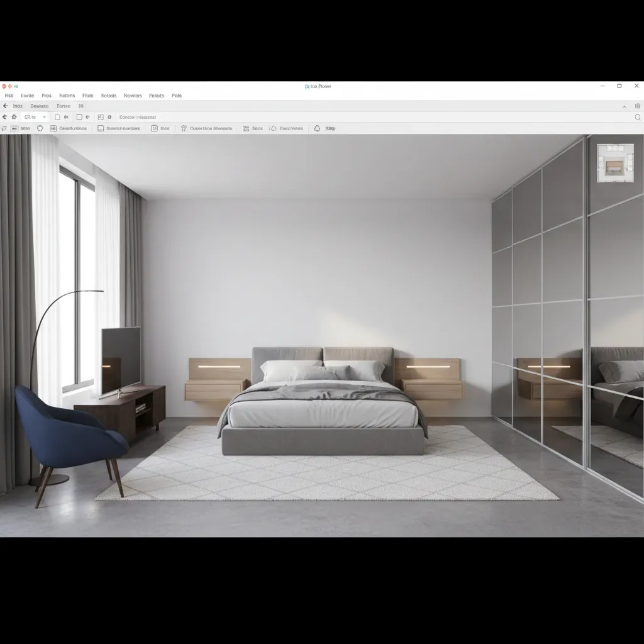Select the polygon shape tool icon
The width and height of the screenshot is (644, 644).
(40, 128)
